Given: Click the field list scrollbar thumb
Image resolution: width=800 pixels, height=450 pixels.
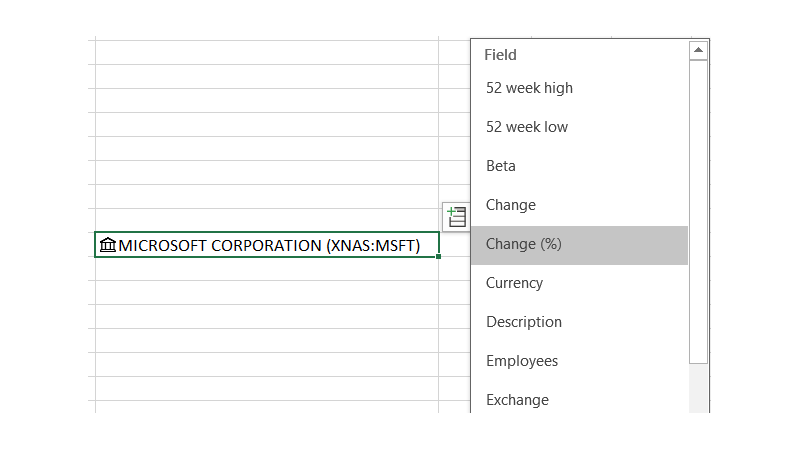Looking at the screenshot, I should 698,210.
